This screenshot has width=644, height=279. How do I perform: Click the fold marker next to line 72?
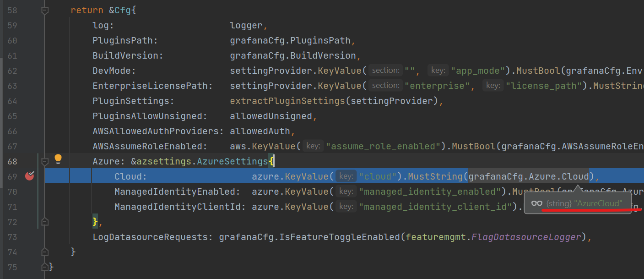(44, 221)
